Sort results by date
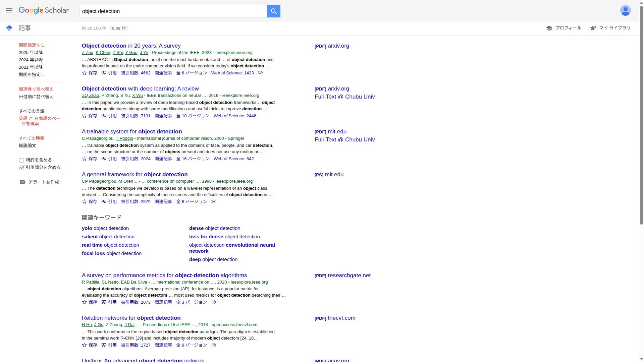644x362 pixels. point(36,97)
